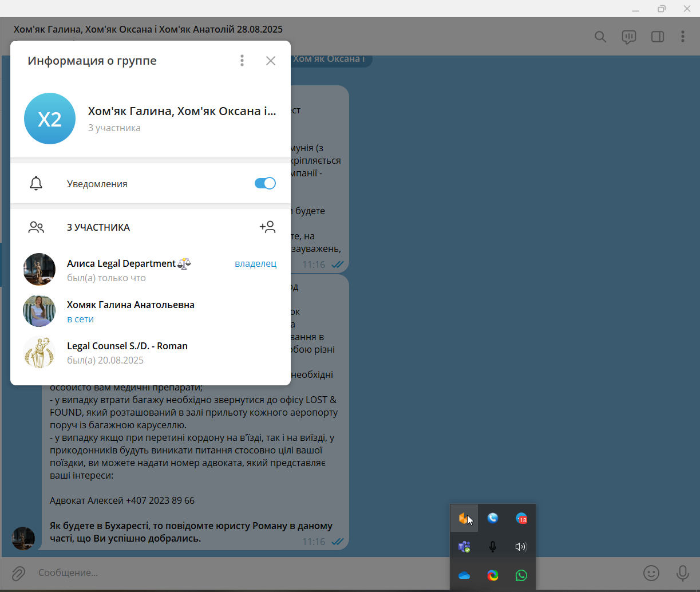Click the 'был(а) 20.08.2025' status text

(x=105, y=361)
